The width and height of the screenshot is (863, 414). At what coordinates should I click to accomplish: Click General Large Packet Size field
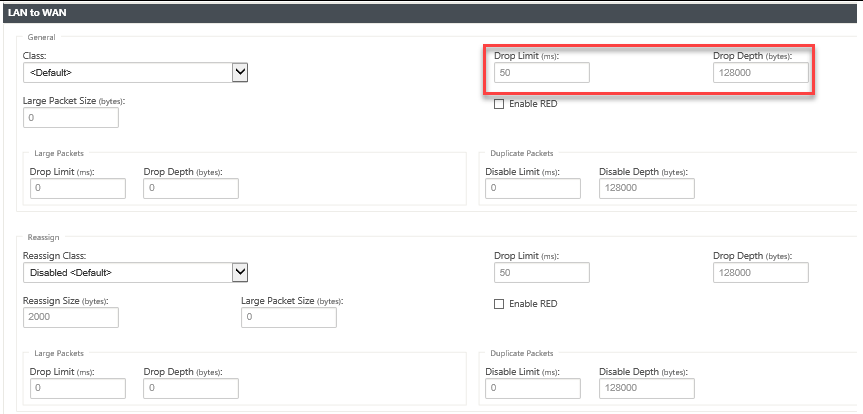[70, 117]
